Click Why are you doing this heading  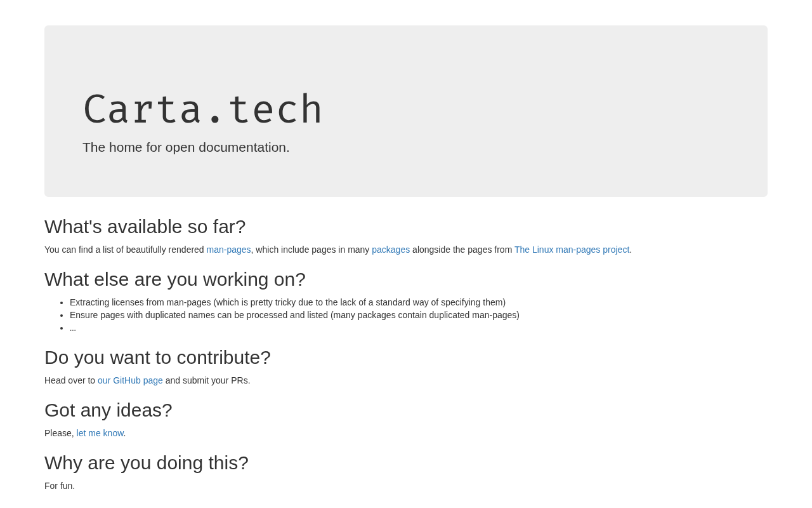click(146, 463)
